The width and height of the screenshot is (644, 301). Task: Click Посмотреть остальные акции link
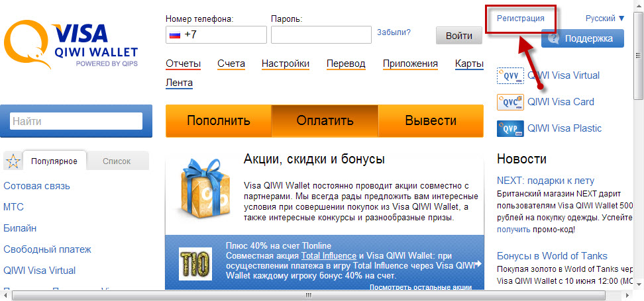click(x=421, y=287)
